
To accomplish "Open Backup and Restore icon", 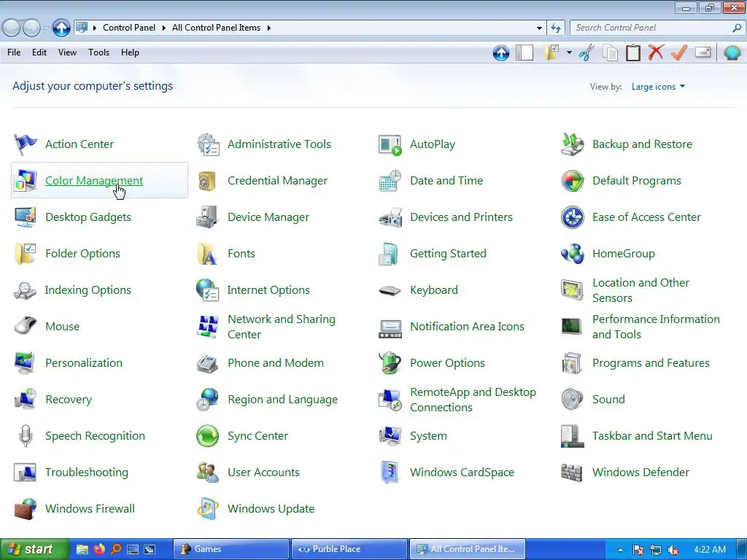I will (x=572, y=144).
